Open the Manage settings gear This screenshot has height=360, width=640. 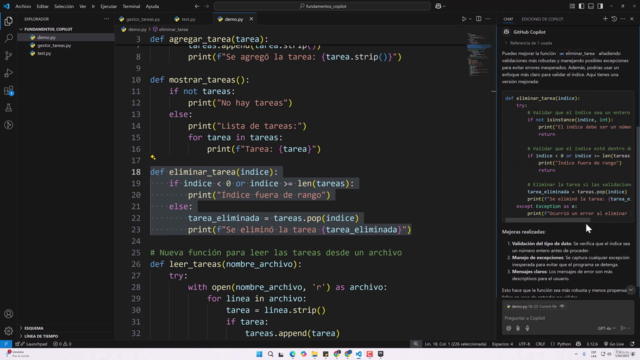coord(9,331)
